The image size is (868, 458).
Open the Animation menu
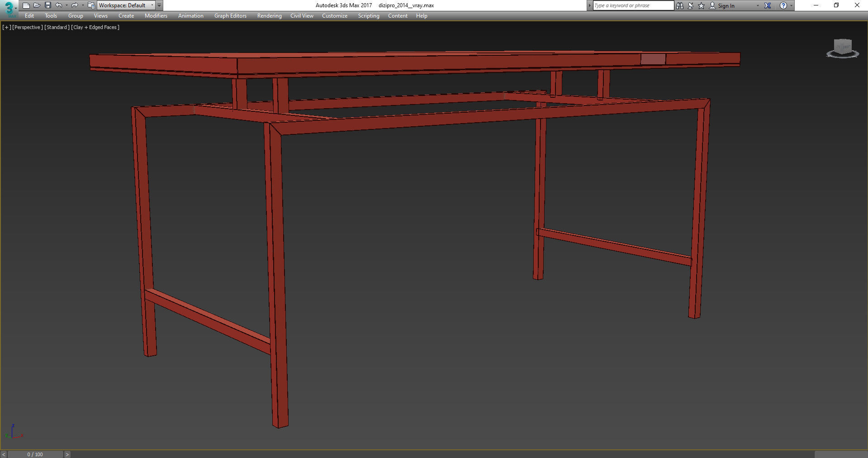190,16
